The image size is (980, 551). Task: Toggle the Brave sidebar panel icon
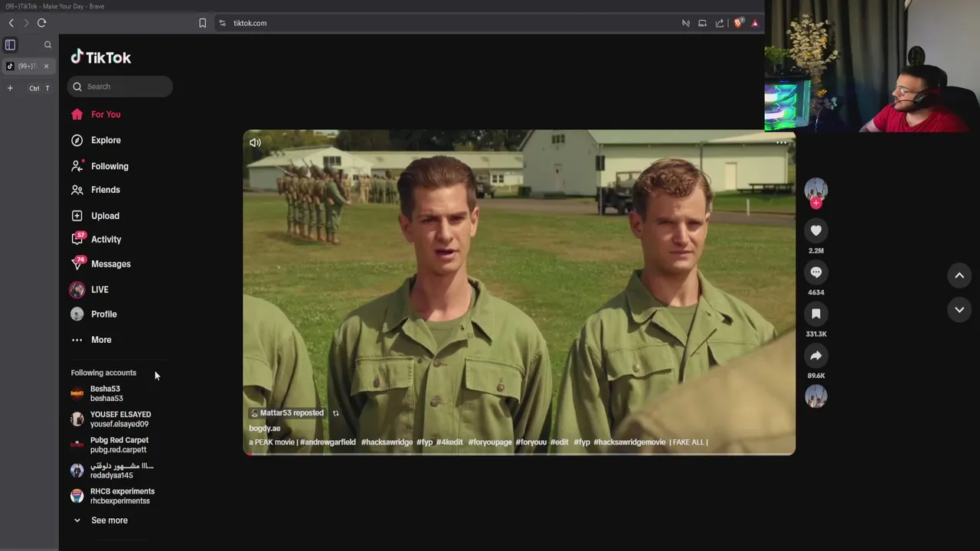10,45
